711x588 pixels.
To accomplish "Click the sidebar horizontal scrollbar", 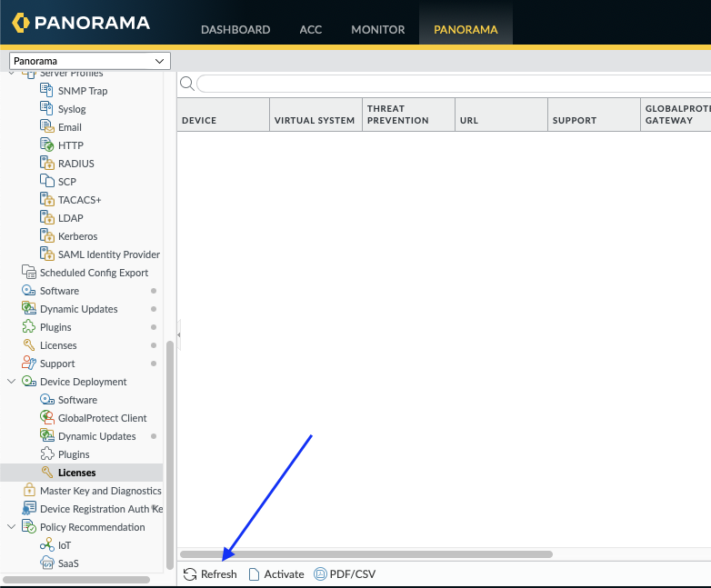I will click(x=76, y=580).
